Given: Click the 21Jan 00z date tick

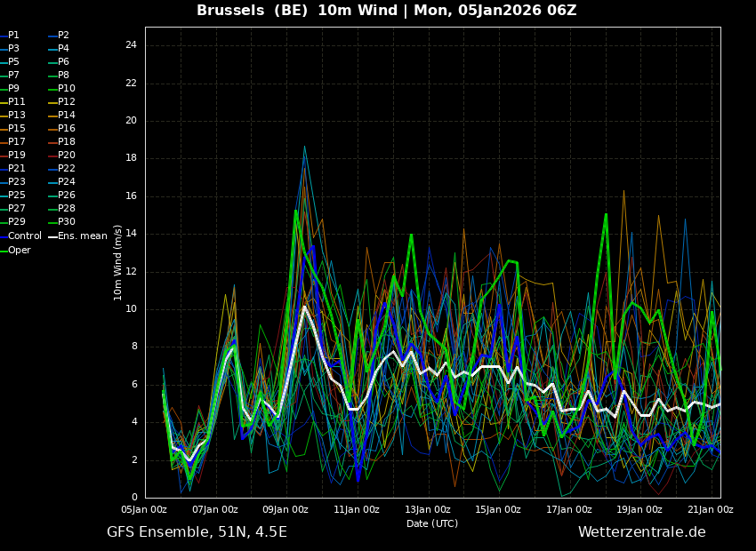Looking at the screenshot, I should coord(711,509).
